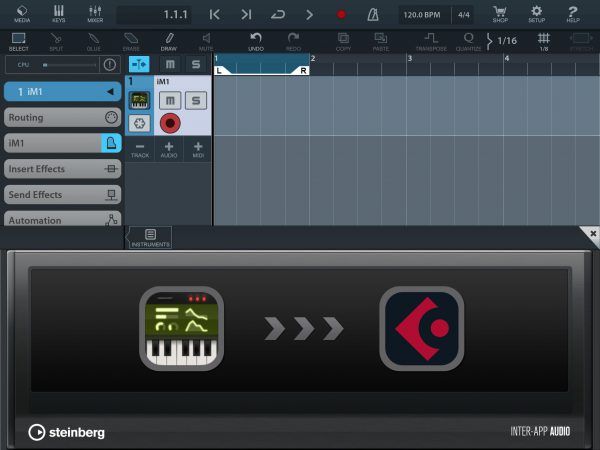The image size is (600, 450).
Task: Add a new MIDI track
Action: tap(198, 149)
